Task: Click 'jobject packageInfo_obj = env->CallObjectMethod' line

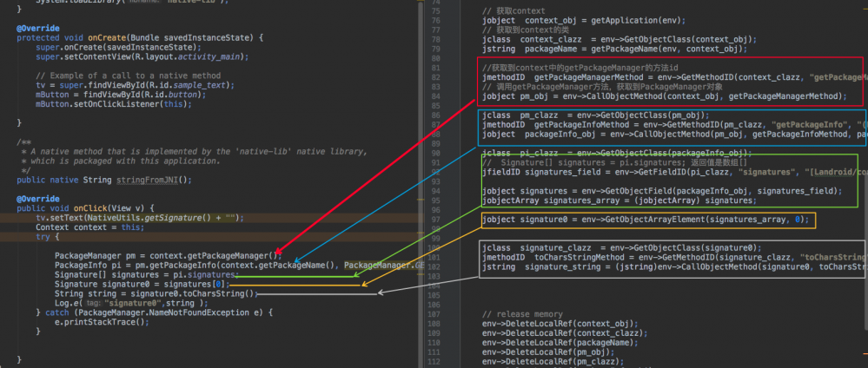Action: point(673,134)
